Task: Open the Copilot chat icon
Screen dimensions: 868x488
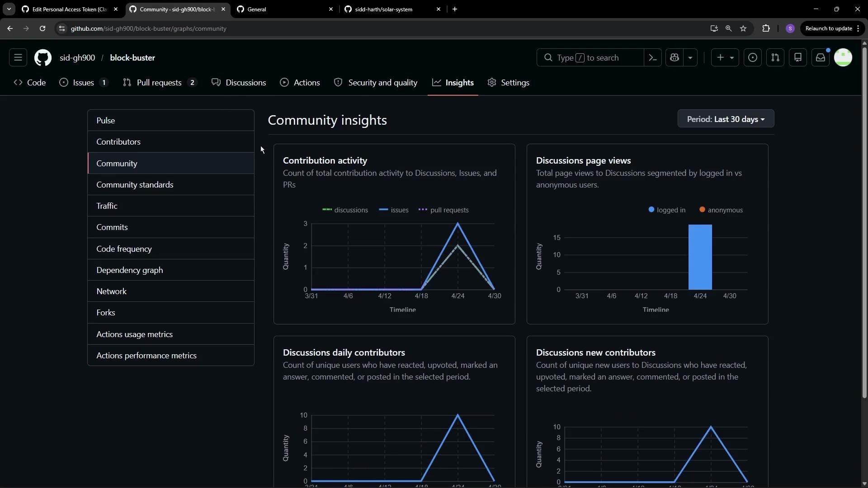Action: [675, 57]
